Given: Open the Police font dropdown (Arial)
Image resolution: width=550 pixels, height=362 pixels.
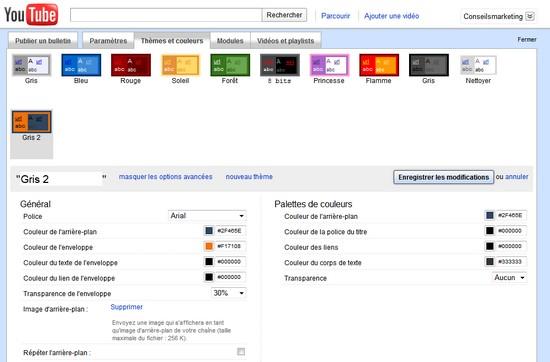Looking at the screenshot, I should pos(207,215).
